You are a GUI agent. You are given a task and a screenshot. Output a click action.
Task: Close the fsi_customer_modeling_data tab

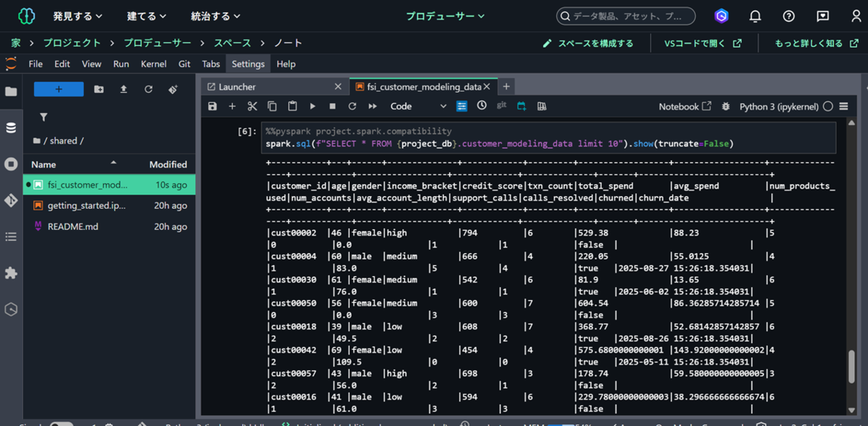tap(487, 87)
